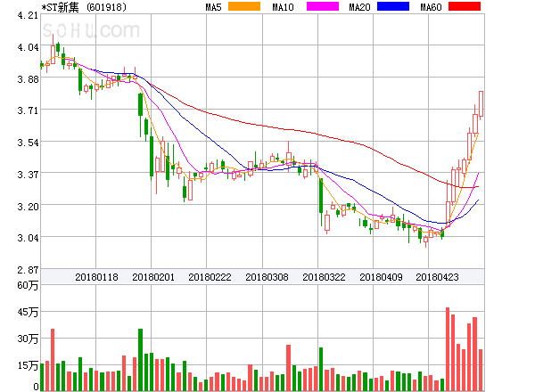Select the MA60 legend label

click(431, 7)
